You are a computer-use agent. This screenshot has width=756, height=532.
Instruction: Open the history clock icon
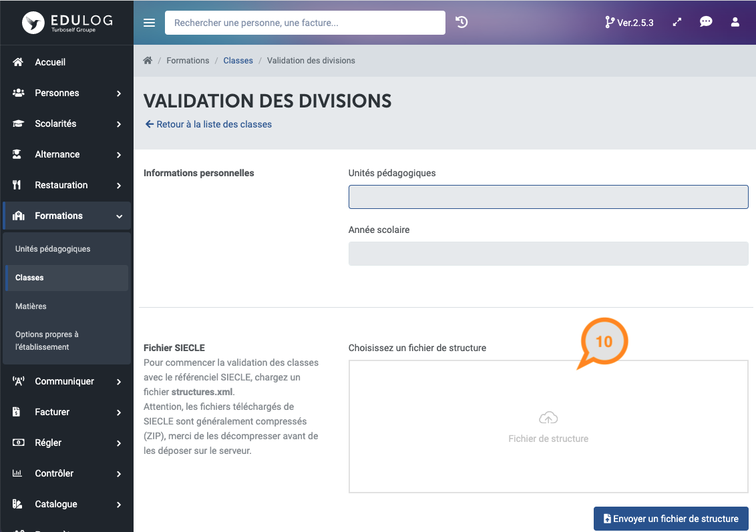point(461,22)
